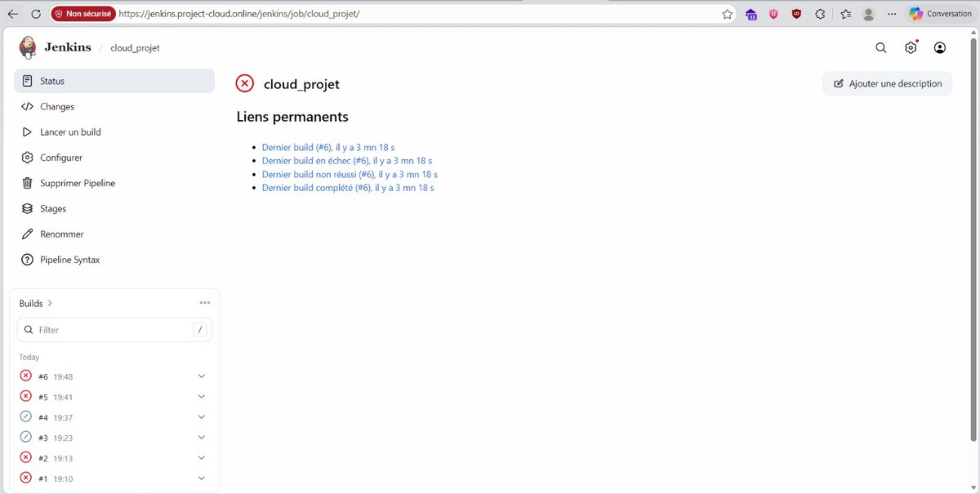The width and height of the screenshot is (980, 494).
Task: Expand the Builds heading chevron
Action: click(50, 303)
